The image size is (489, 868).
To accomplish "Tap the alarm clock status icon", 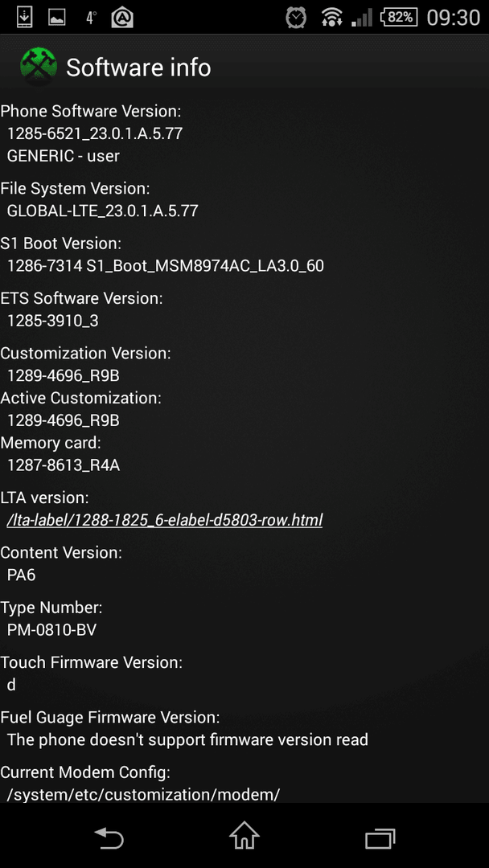I will pos(296,17).
